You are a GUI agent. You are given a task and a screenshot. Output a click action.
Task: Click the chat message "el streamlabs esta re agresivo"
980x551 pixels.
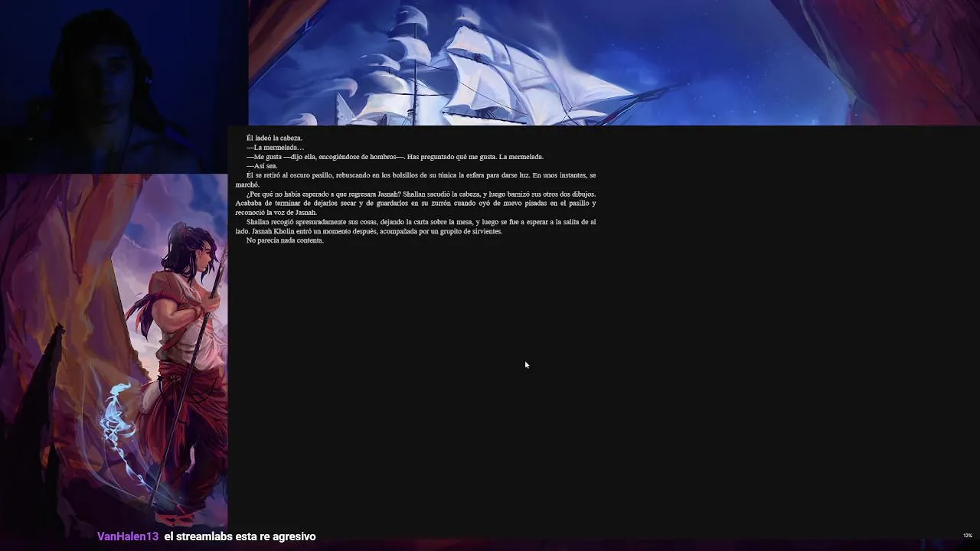click(240, 536)
